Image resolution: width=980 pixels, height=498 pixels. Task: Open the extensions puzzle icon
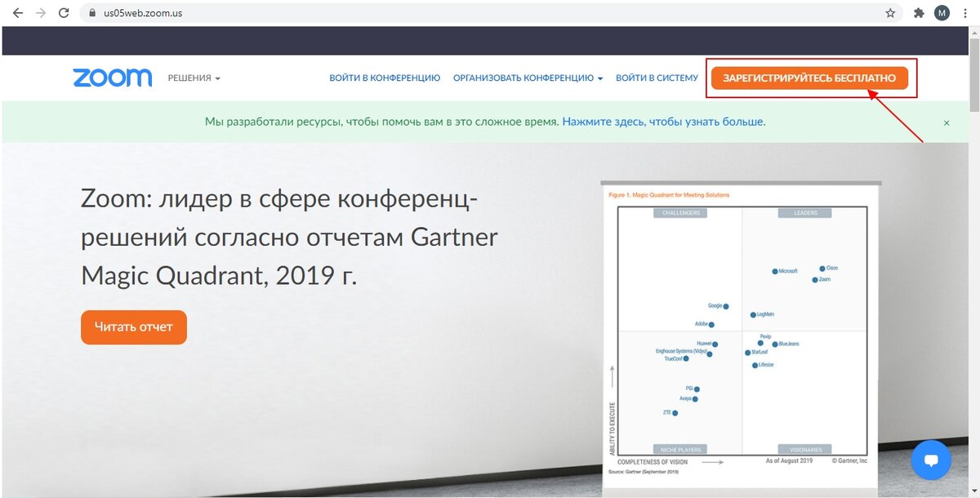[919, 13]
